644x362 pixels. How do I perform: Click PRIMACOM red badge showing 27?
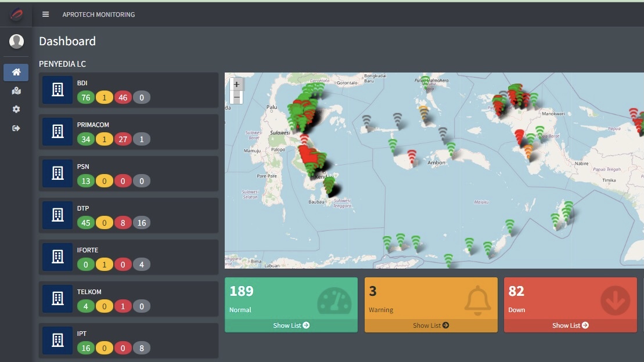(x=123, y=139)
